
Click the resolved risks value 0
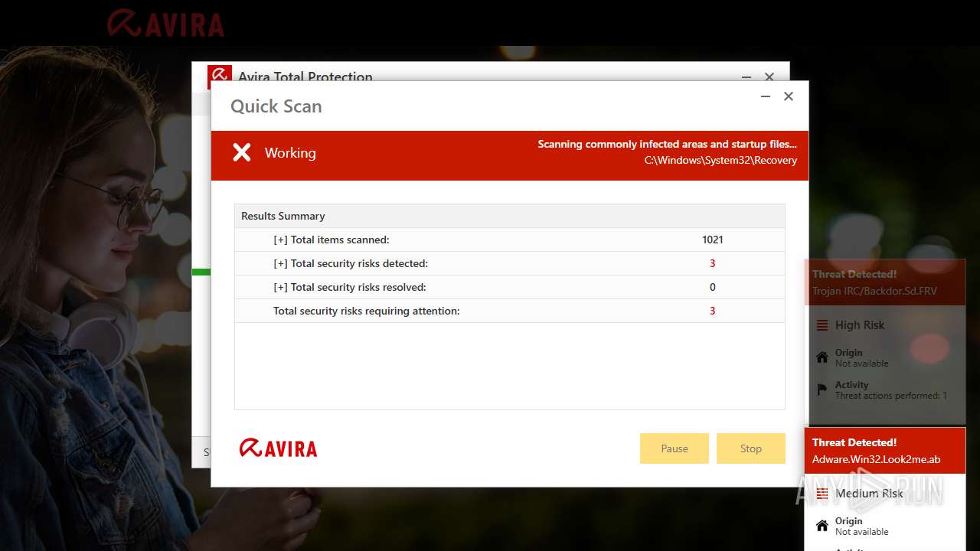712,287
